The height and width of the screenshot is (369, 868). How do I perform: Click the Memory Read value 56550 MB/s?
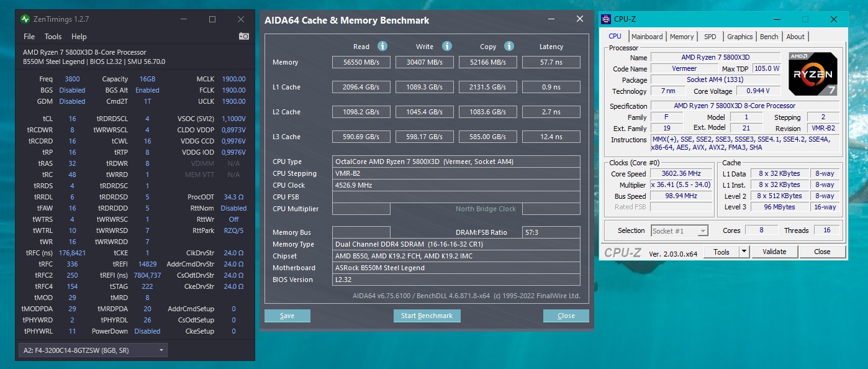point(361,62)
